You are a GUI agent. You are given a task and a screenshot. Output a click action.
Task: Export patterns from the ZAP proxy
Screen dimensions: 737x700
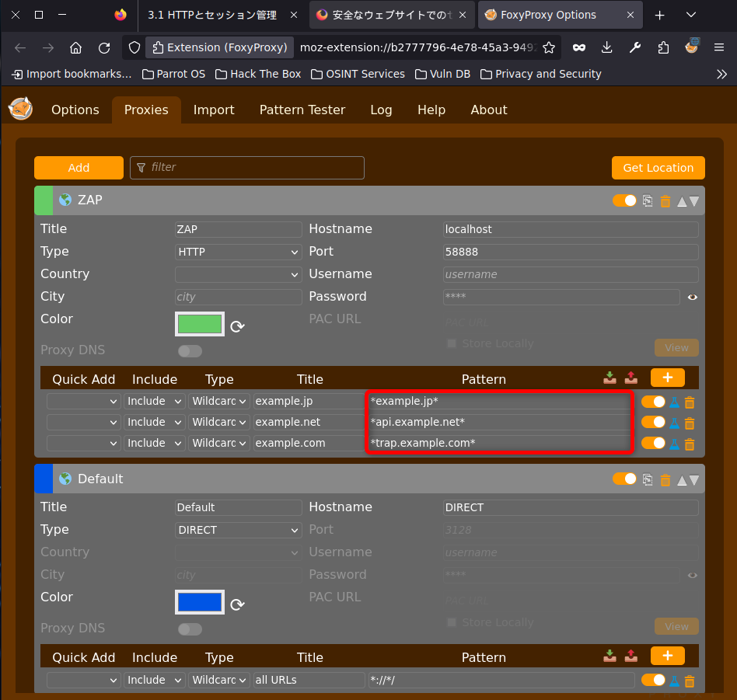click(630, 378)
